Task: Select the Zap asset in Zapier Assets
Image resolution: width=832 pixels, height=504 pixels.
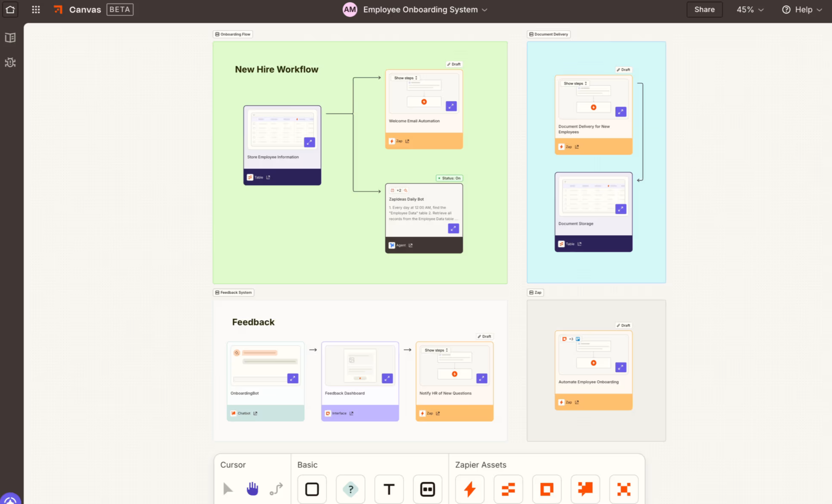Action: tap(469, 489)
